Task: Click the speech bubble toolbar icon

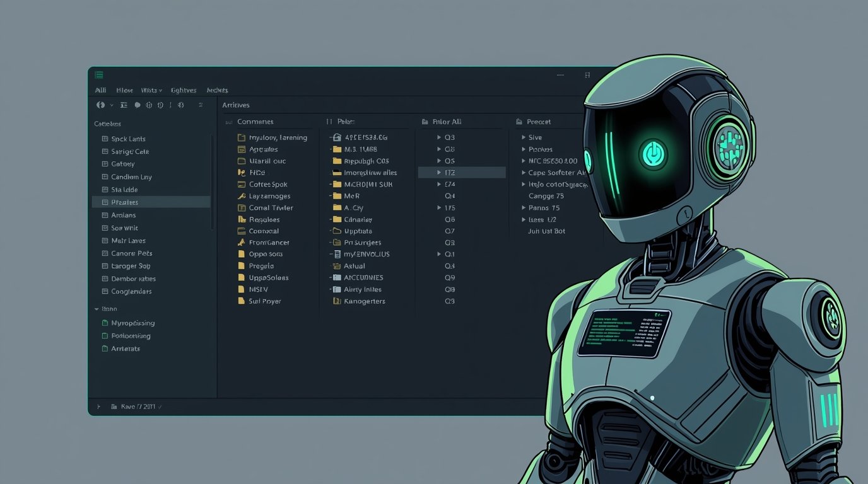Action: (138, 105)
